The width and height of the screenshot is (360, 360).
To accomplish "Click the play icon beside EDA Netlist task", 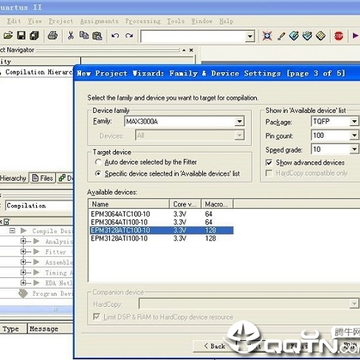I will pos(36,283).
